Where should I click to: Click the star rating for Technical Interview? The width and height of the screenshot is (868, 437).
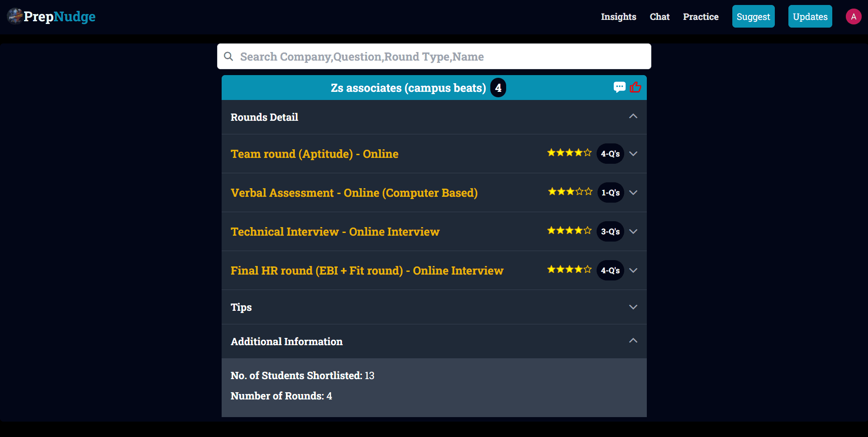pos(569,231)
